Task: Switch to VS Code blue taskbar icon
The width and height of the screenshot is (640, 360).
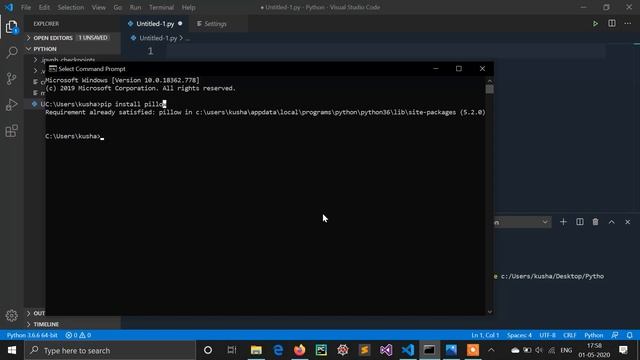Action: pyautogui.click(x=408, y=350)
